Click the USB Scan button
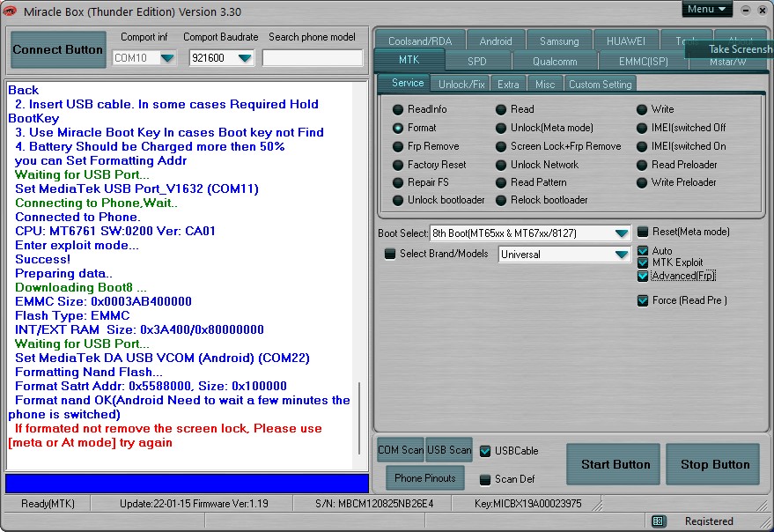Viewport: 774px width, 532px height. coord(449,450)
